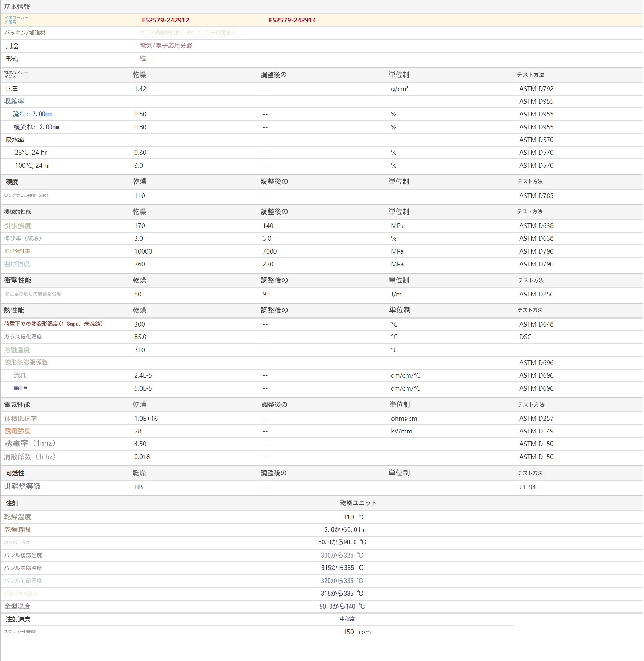Click the 曲げ強度 property label

coord(17,264)
